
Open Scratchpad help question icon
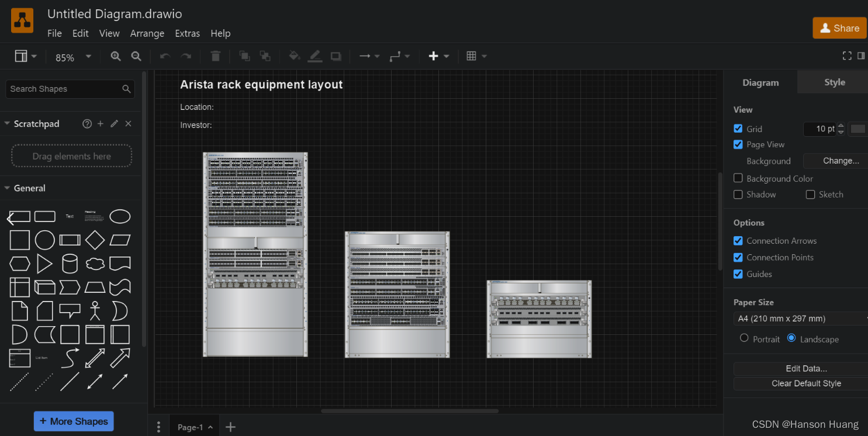pos(87,123)
